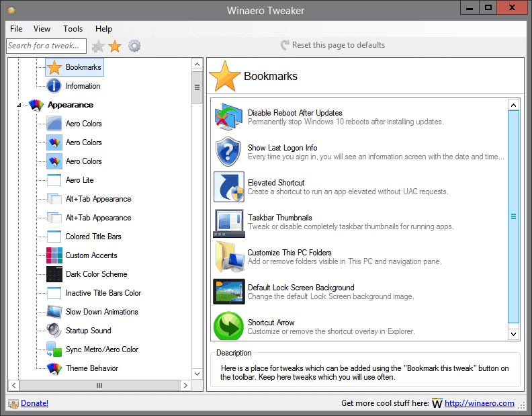Open the Tools menu
The width and height of the screenshot is (532, 416).
[73, 29]
